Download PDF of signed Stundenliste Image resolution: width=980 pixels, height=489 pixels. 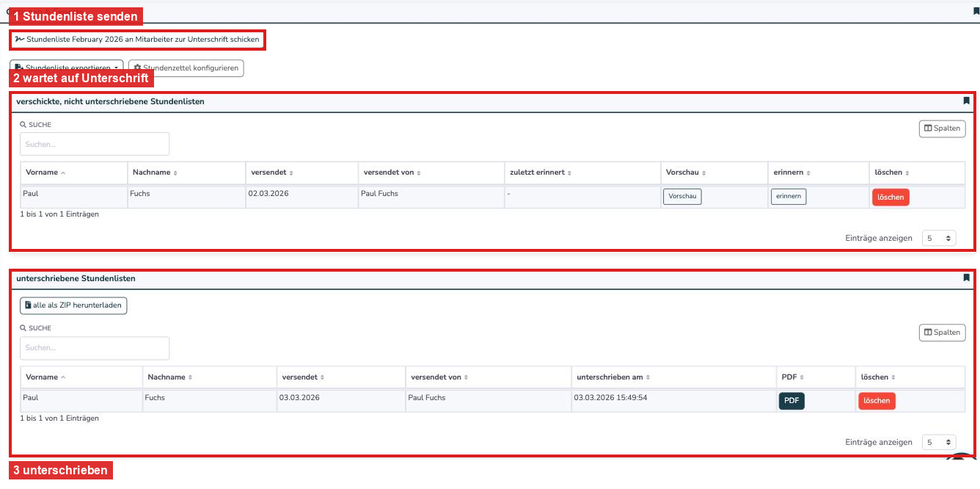pos(791,401)
